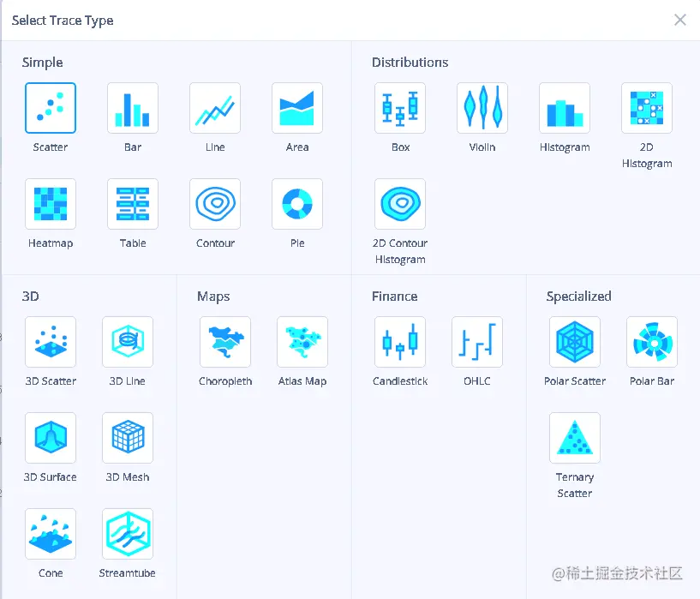Pick the Contour icon under Simple
The height and width of the screenshot is (599, 700).
click(215, 204)
